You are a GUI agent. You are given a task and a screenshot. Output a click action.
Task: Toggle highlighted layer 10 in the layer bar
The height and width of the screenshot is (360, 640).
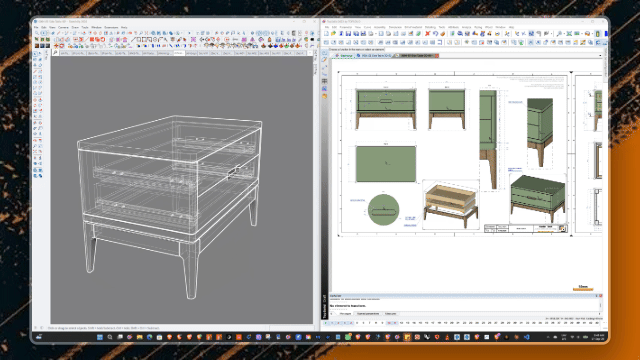389,323
